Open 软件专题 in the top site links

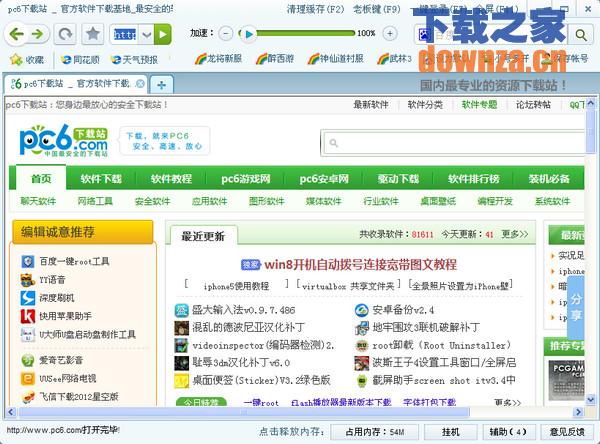click(x=479, y=104)
